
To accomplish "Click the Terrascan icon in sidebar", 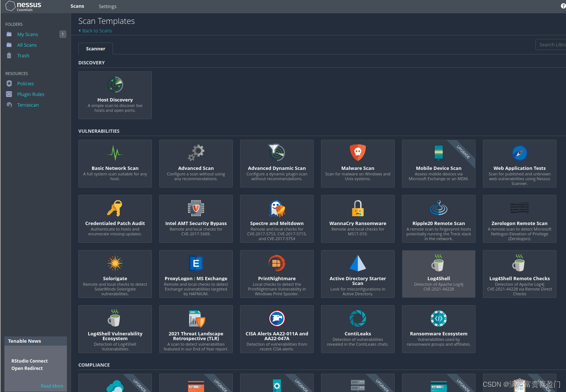I will point(9,105).
